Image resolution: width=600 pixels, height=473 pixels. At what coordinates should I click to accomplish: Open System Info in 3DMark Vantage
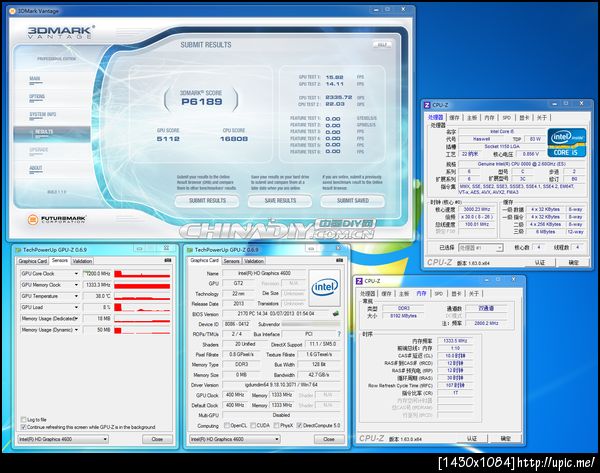[x=42, y=114]
